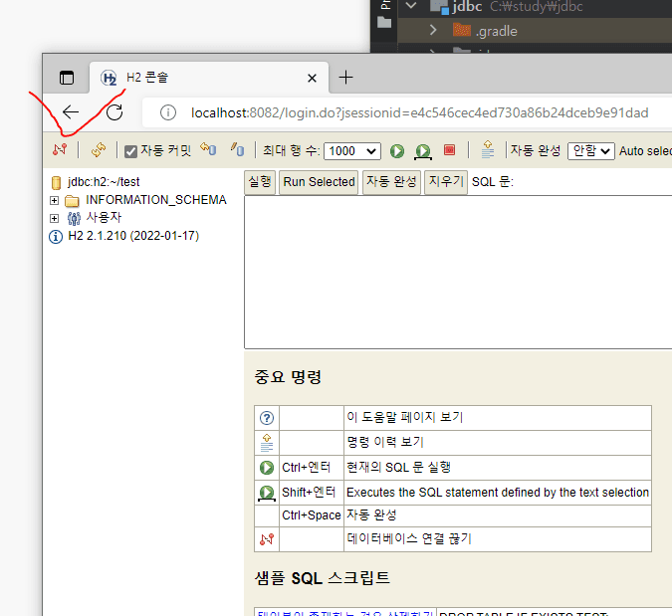Open a new browser tab

point(345,78)
